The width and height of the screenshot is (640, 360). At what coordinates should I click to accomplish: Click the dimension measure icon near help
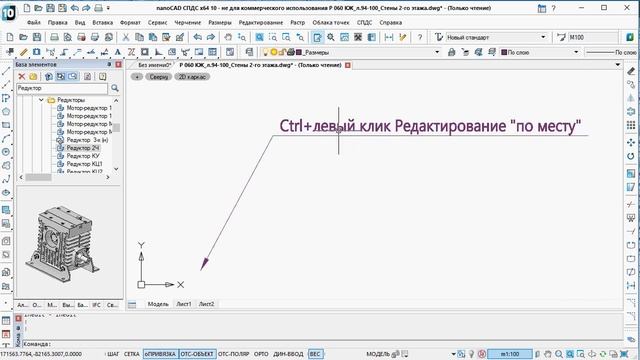pos(389,37)
